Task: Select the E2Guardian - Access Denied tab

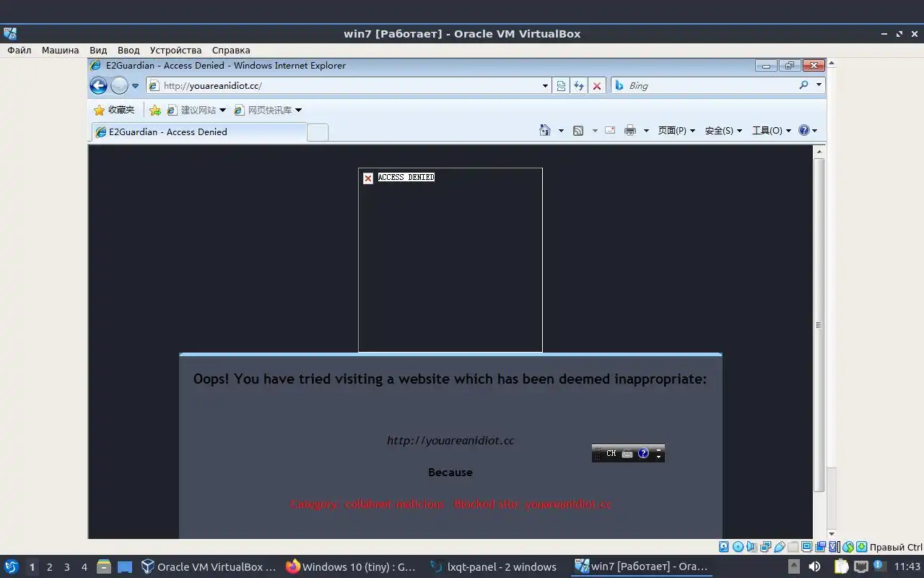Action: 199,131
